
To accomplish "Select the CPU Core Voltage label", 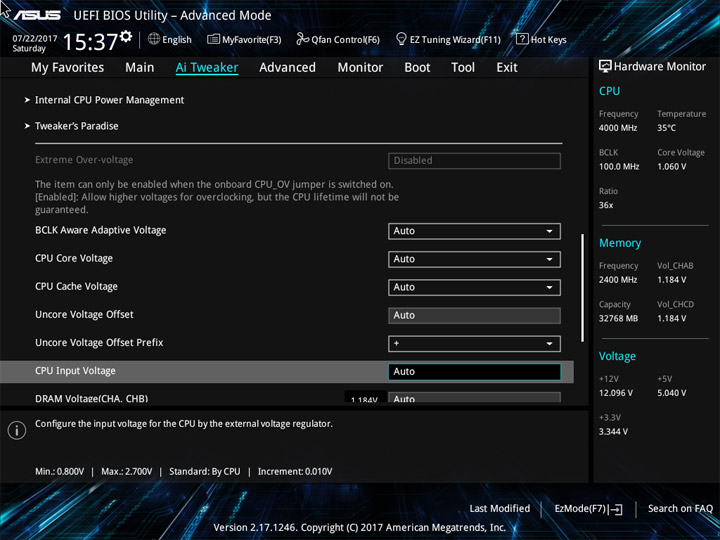I will click(x=74, y=259).
